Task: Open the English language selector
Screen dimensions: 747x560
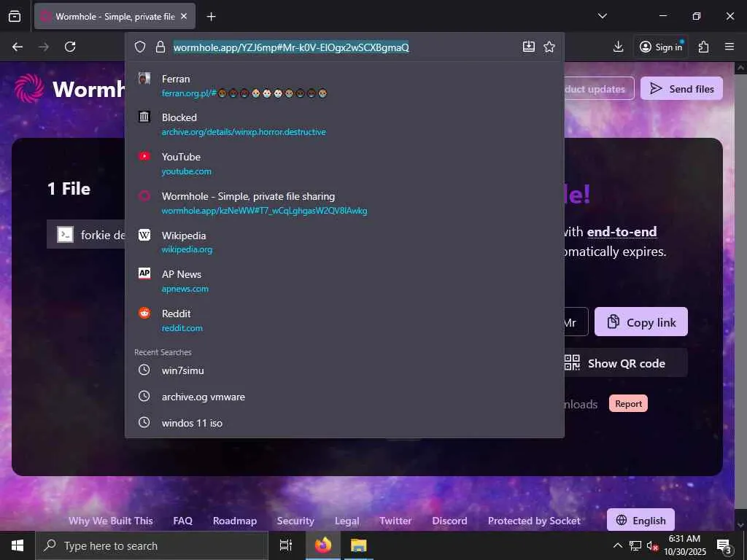Action: (x=640, y=520)
